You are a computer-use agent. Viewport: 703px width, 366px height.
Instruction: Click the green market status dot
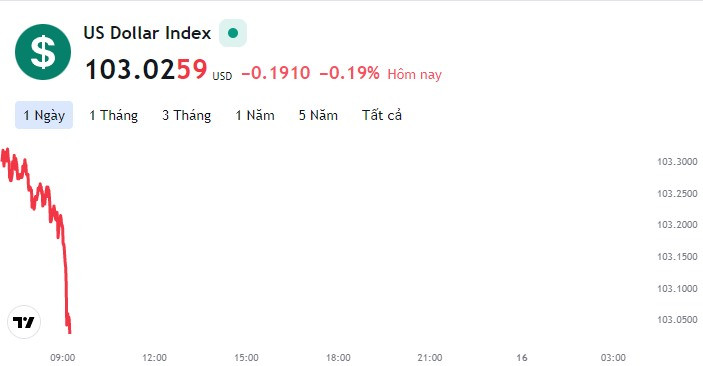point(233,33)
